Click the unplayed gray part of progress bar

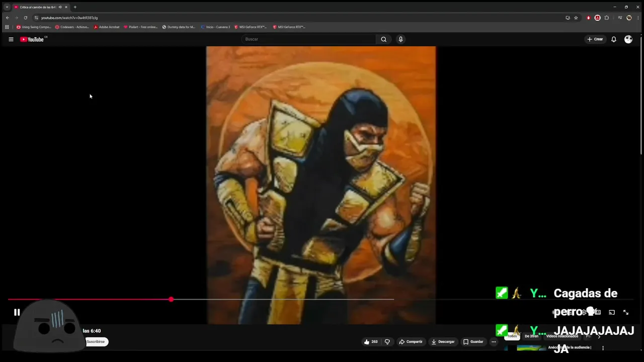(x=283, y=299)
